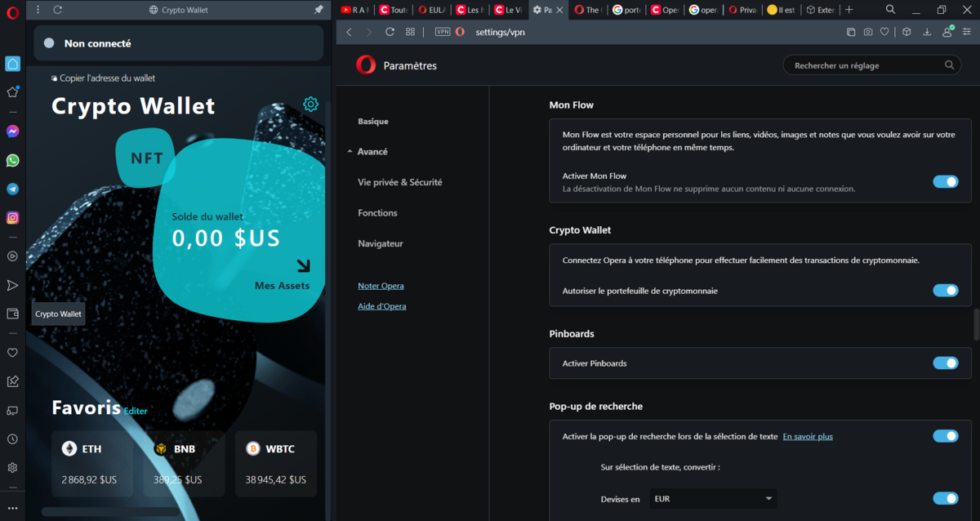Open the downloads icon in the toolbar
The image size is (980, 521).
(927, 32)
